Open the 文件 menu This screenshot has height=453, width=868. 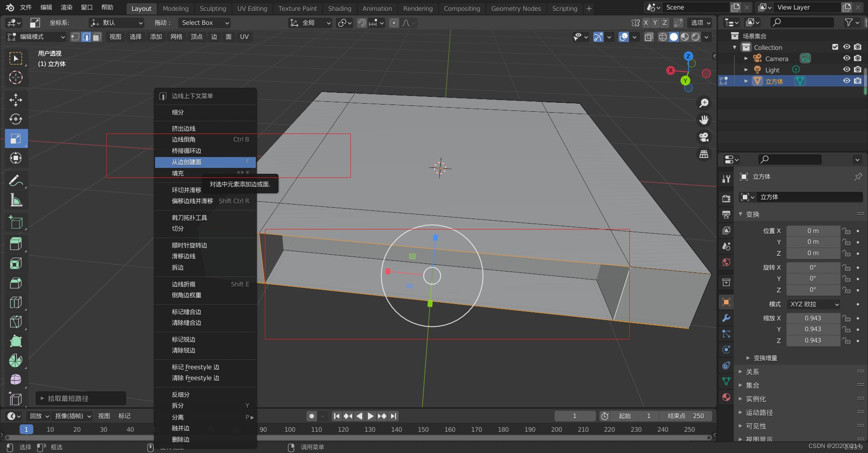[x=26, y=8]
